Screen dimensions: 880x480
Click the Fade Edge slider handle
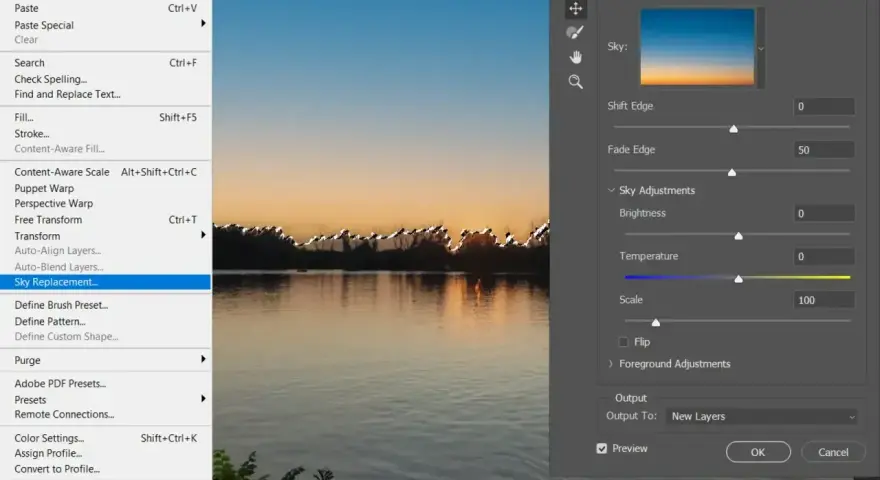pyautogui.click(x=732, y=172)
